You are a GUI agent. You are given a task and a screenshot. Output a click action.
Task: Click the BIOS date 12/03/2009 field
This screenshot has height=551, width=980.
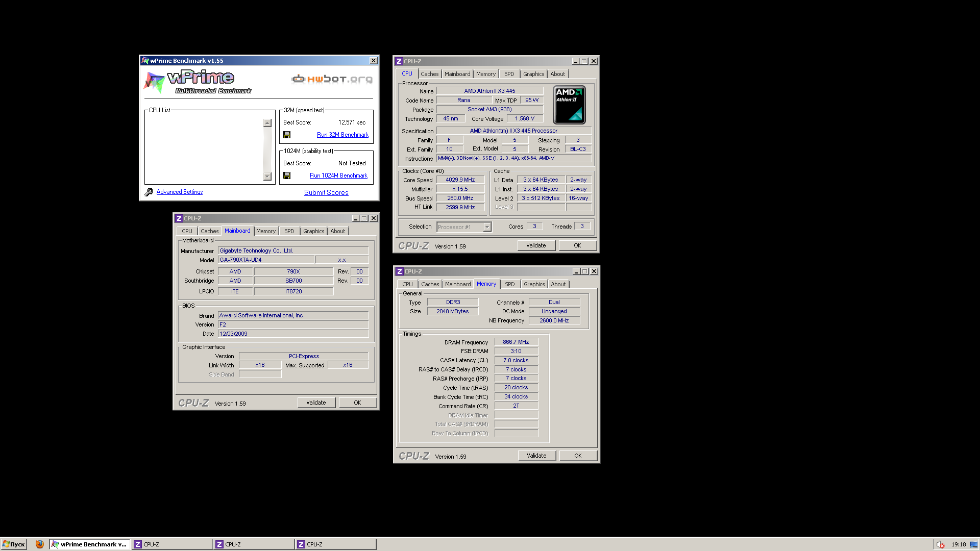pyautogui.click(x=293, y=334)
